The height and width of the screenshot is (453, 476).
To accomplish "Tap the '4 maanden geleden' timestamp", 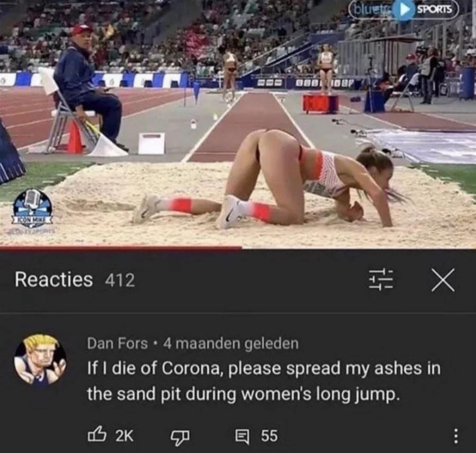I will click(231, 344).
